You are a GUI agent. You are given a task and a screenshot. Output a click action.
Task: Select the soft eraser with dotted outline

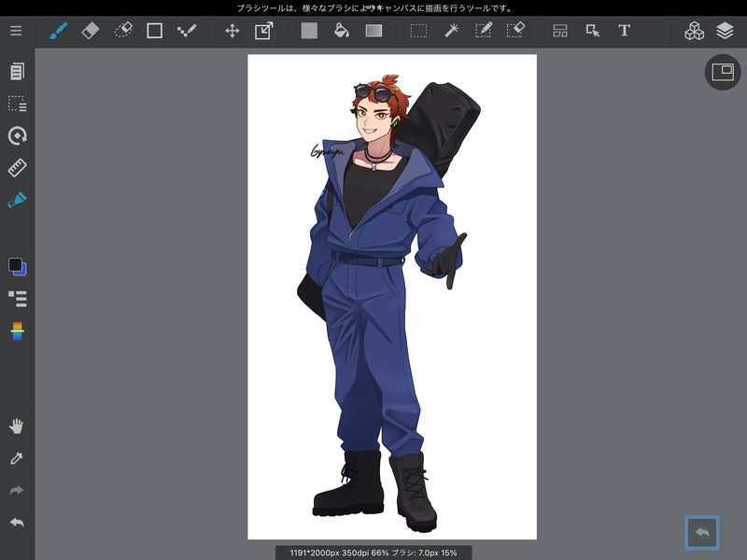pos(123,31)
